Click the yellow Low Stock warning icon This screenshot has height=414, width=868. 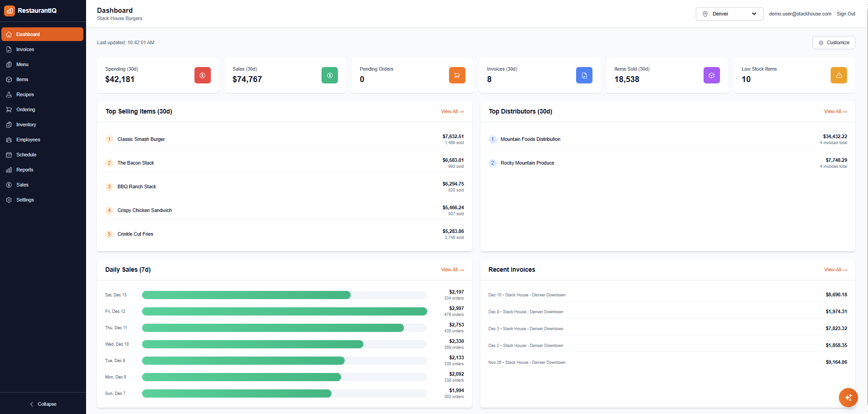tap(838, 75)
